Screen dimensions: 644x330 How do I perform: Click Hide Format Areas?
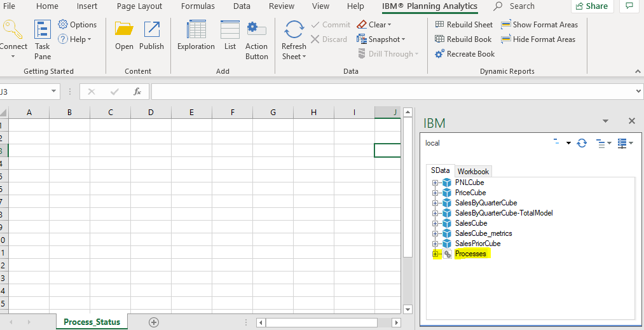click(x=538, y=39)
